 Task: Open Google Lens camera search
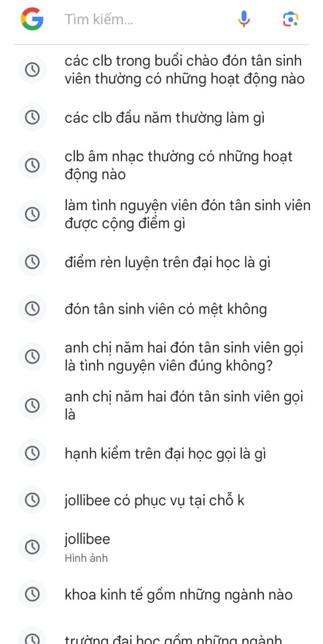point(291,19)
